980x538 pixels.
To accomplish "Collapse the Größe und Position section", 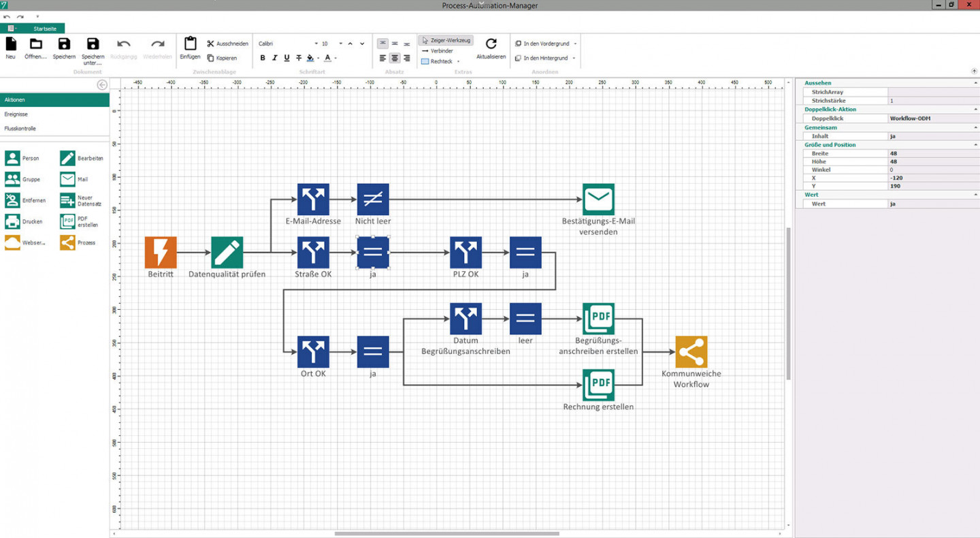I will pyautogui.click(x=975, y=145).
